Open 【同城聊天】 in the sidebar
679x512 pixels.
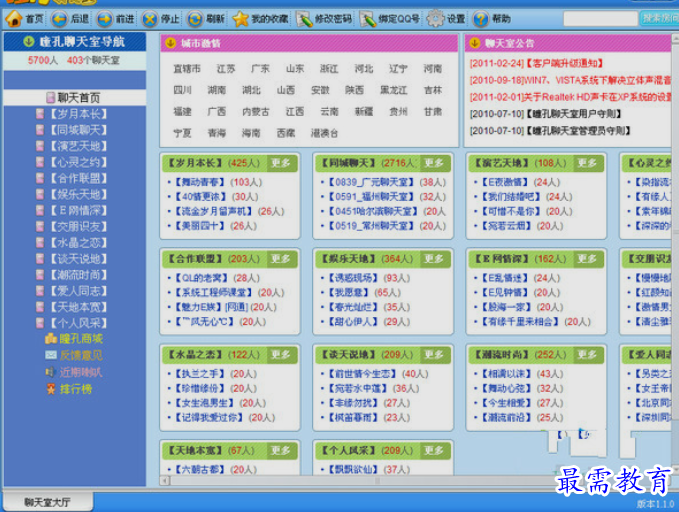(x=77, y=130)
